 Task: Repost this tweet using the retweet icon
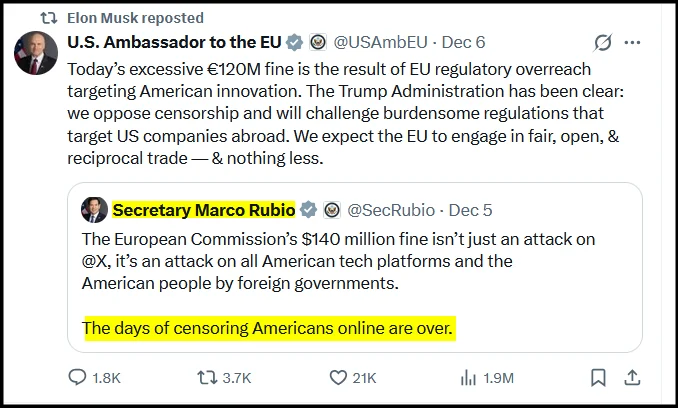(x=207, y=377)
